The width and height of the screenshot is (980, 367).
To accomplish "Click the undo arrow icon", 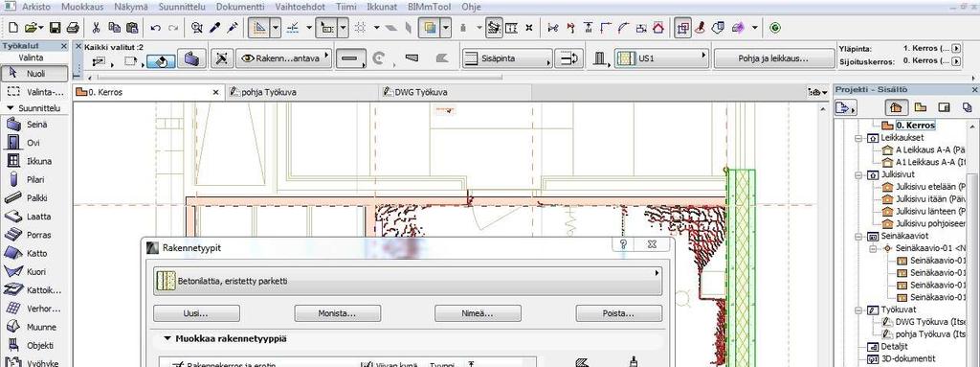I will (x=156, y=28).
